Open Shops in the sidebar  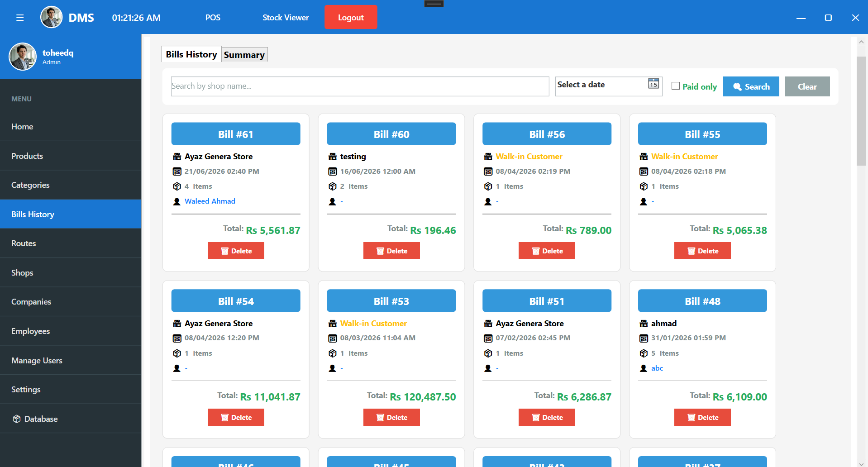coord(71,273)
